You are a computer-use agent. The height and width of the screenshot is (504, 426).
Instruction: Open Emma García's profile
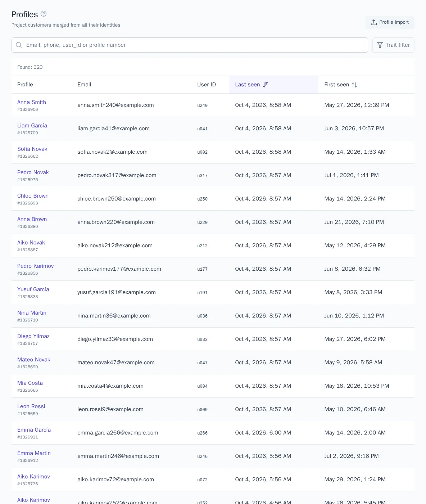coord(34,430)
